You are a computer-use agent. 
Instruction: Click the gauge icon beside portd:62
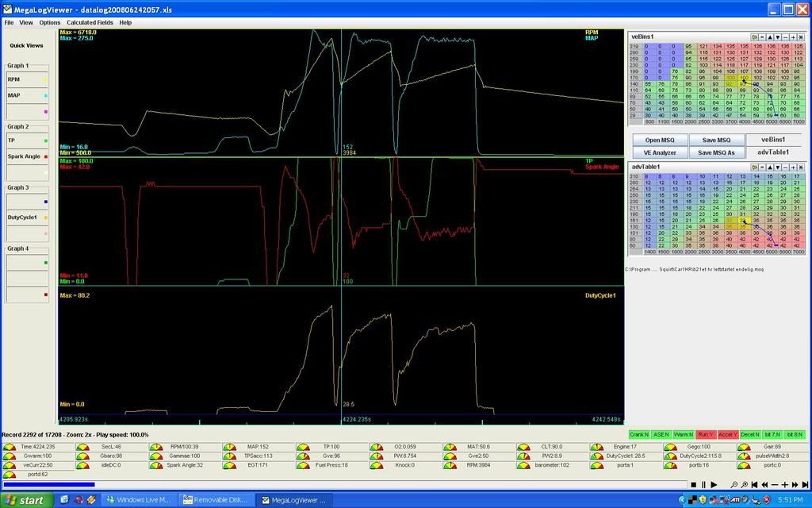10,475
